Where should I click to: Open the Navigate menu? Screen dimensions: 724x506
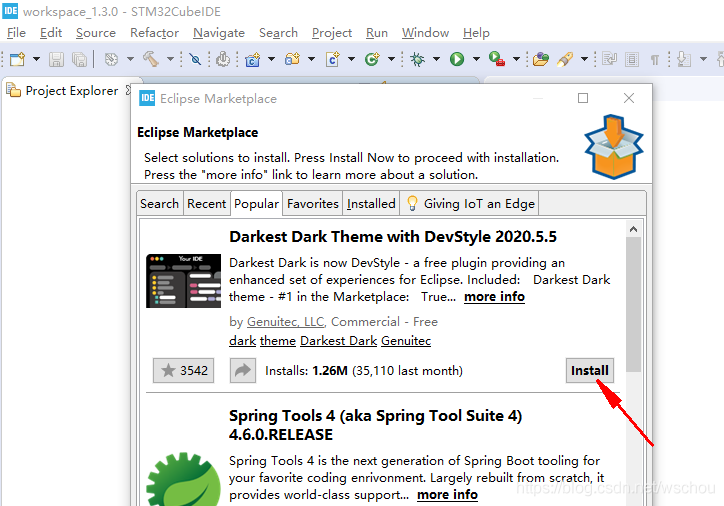(219, 33)
